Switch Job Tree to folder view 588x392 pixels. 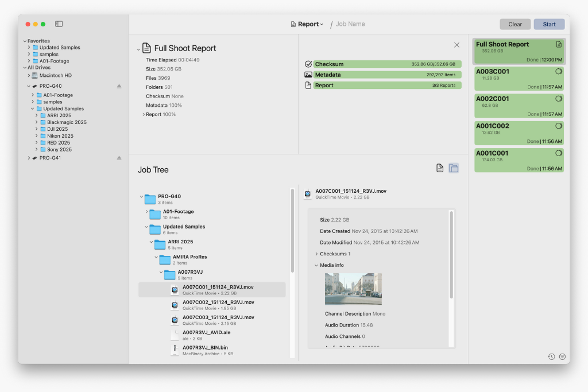[x=454, y=168]
